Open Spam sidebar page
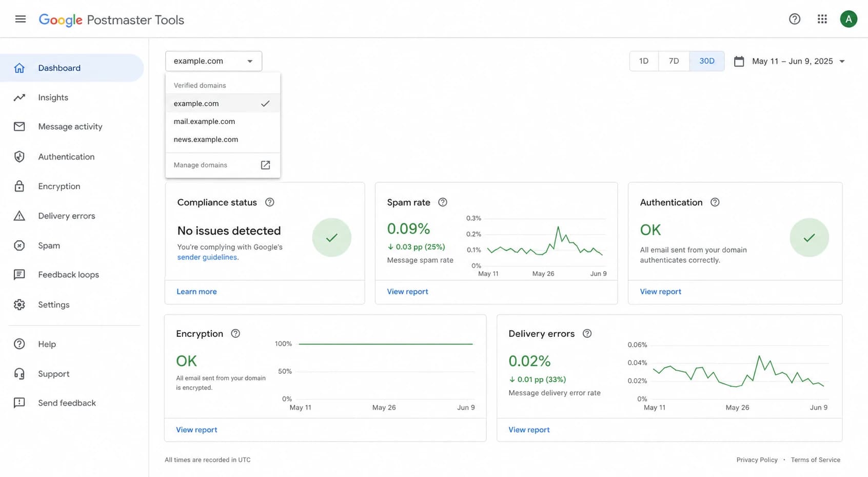The image size is (868, 477). 72,245
